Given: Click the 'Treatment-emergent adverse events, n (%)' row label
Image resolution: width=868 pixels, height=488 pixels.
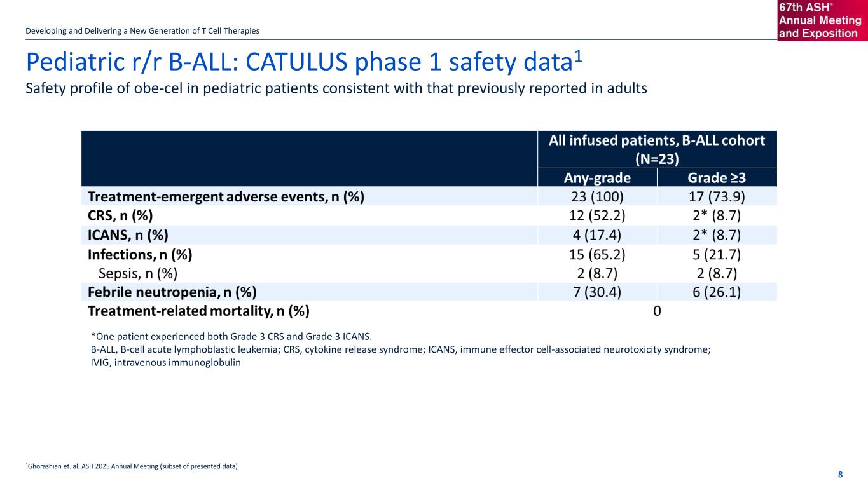Looking at the screenshot, I should pos(226,196).
